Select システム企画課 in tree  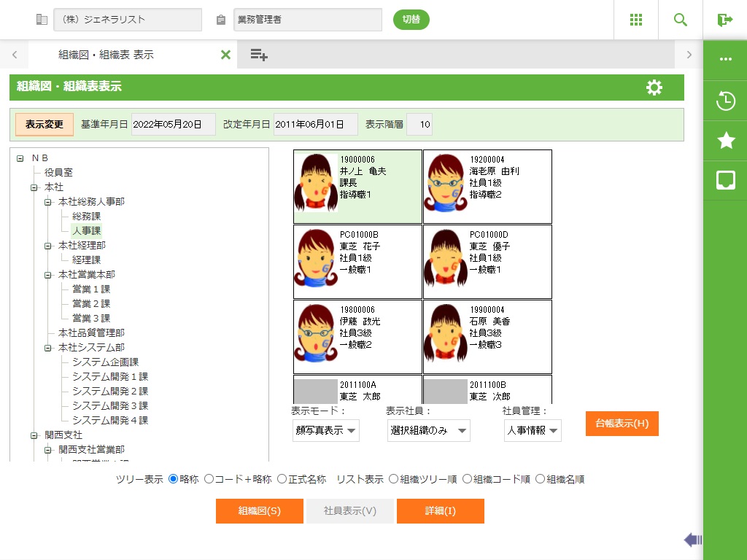tap(105, 362)
